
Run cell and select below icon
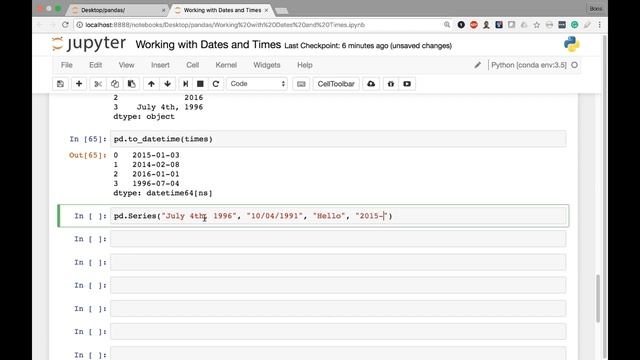pyautogui.click(x=185, y=84)
